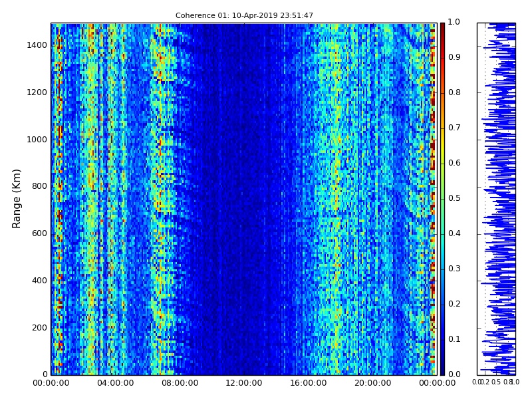Click the 400 range tick label
Image resolution: width=532 pixels, height=399 pixels.
tap(40, 281)
